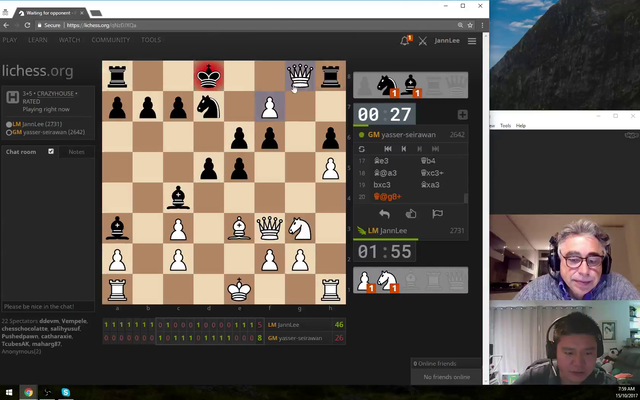Image resolution: width=640 pixels, height=400 pixels.
Task: Switch to the Chat room tab
Action: pos(21,152)
